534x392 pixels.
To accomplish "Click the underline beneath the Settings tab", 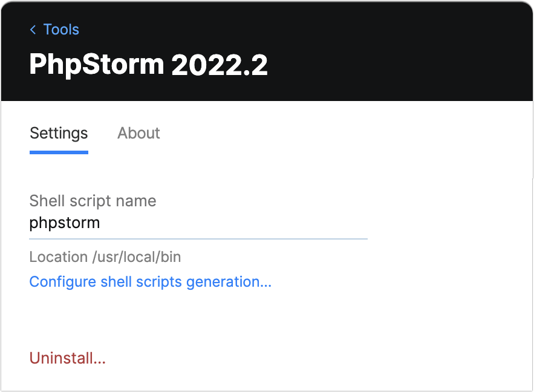I will (x=58, y=153).
